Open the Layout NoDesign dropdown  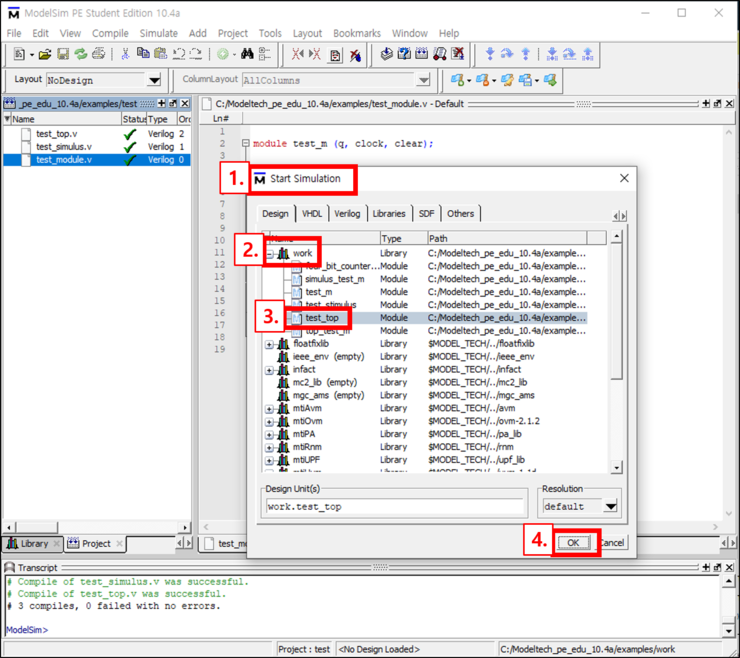point(154,80)
